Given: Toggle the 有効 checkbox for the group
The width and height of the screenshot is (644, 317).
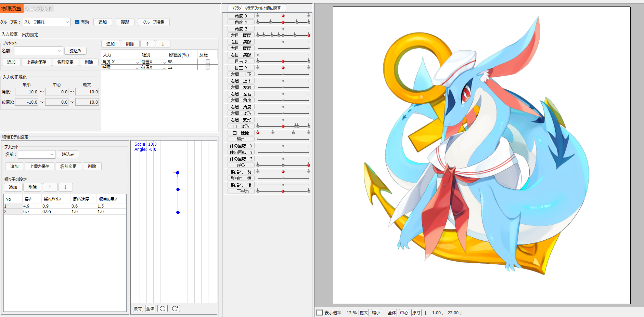Looking at the screenshot, I should 77,22.
